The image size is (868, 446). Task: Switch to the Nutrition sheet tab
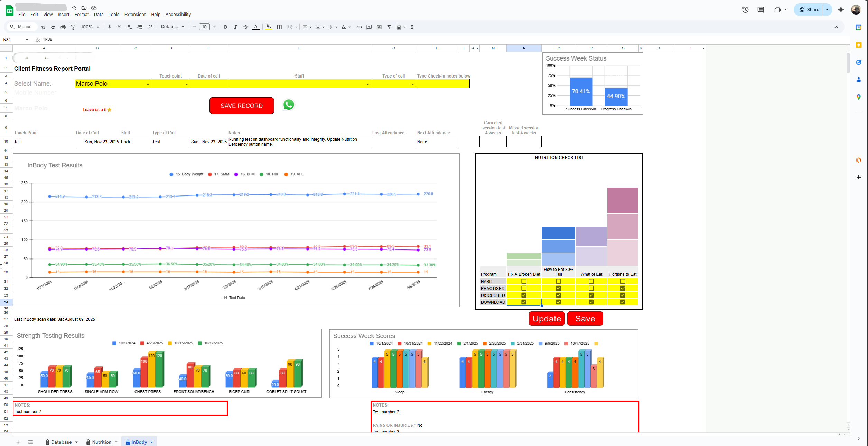pos(102,442)
